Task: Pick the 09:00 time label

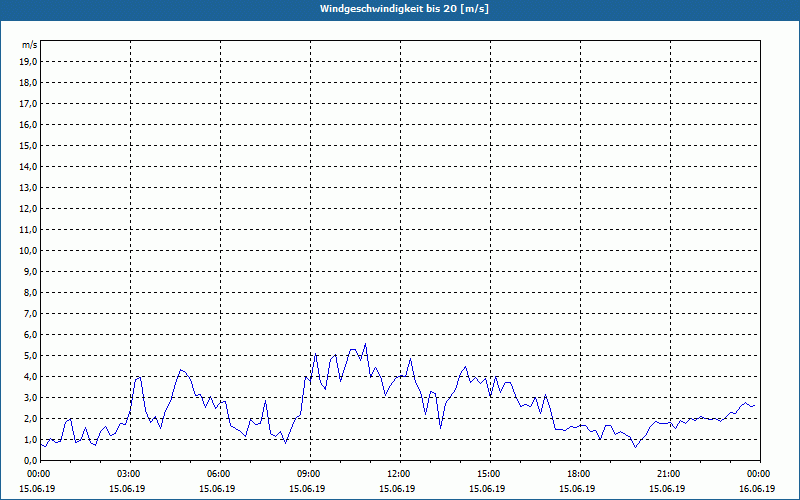Action: coord(311,474)
